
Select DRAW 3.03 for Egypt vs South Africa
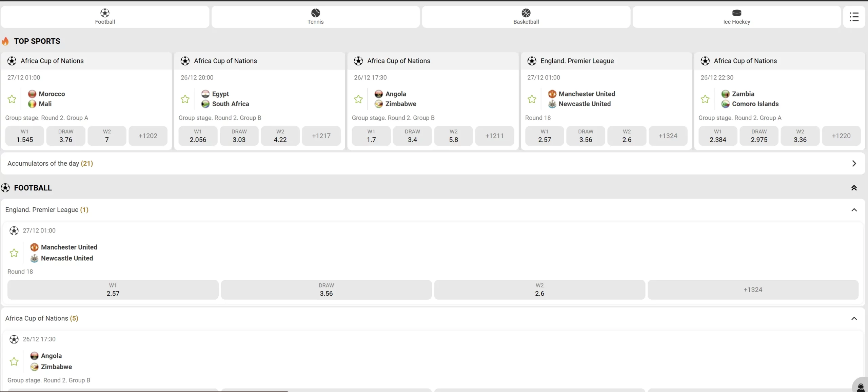click(239, 136)
